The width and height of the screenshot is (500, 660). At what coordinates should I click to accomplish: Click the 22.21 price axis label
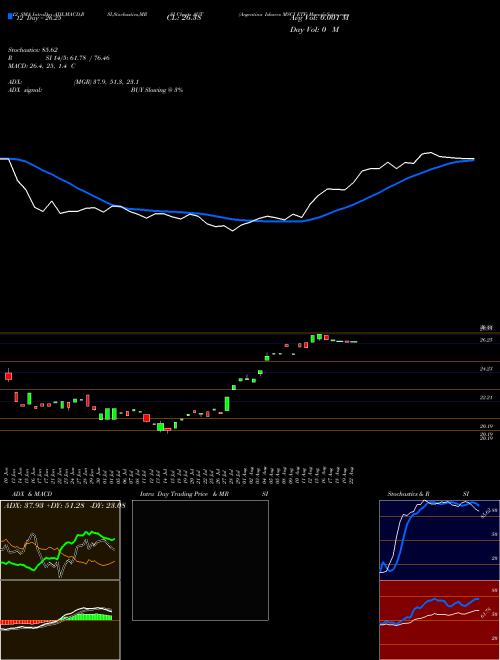pos(486,397)
